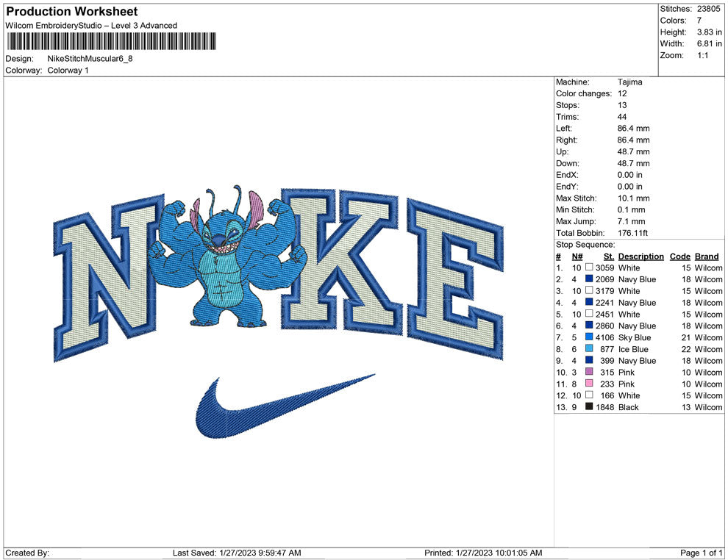The image size is (728, 560).
Task: Click the Code column header
Action: [x=679, y=256]
